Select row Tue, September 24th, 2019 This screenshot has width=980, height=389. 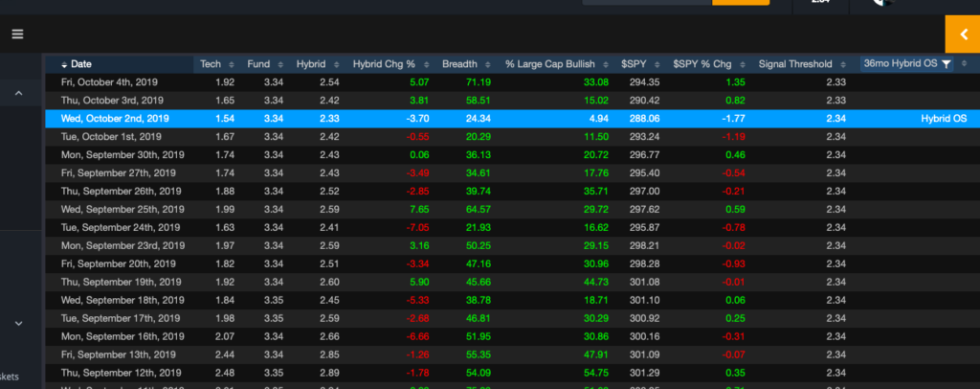(x=512, y=227)
